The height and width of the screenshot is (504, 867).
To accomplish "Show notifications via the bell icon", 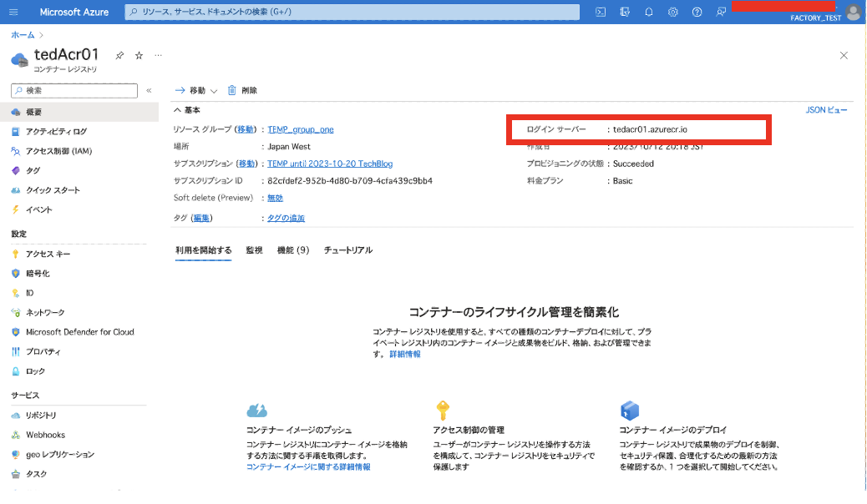I will click(x=649, y=12).
